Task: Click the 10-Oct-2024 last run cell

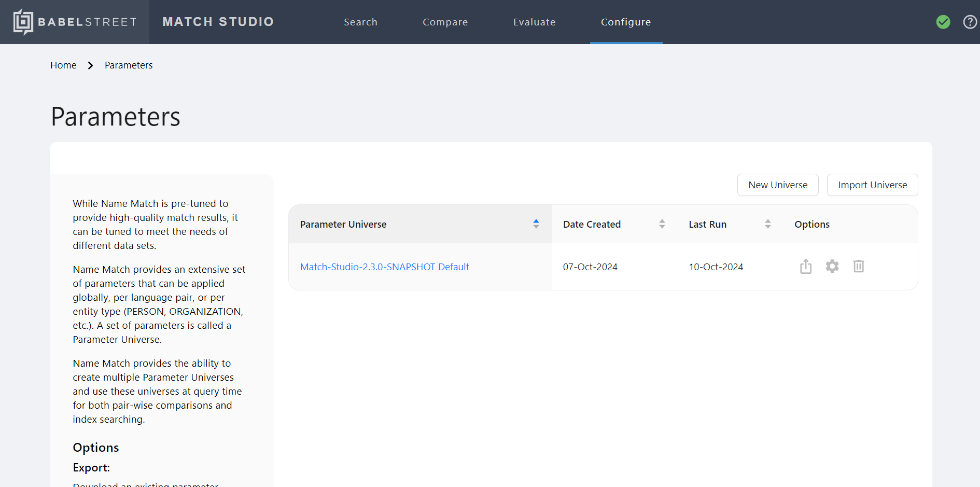Action: (716, 267)
